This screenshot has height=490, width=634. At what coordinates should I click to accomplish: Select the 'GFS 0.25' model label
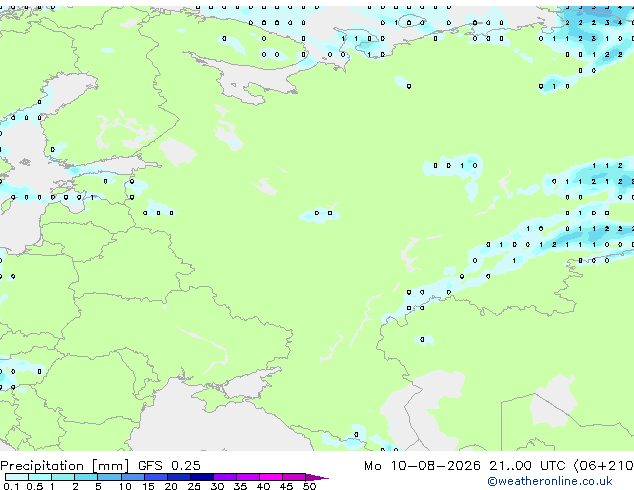tap(169, 466)
